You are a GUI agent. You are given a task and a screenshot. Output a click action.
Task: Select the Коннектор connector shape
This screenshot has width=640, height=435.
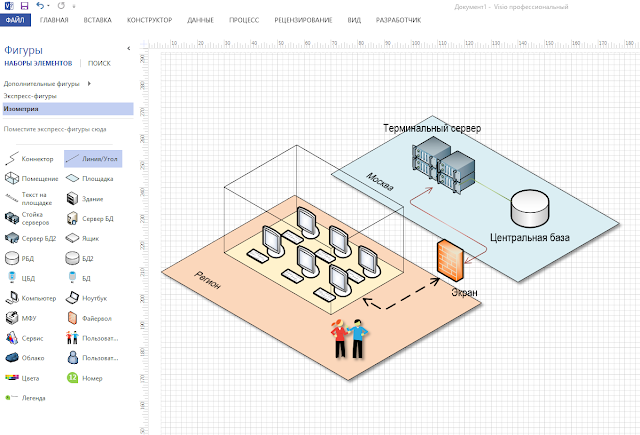(29, 159)
